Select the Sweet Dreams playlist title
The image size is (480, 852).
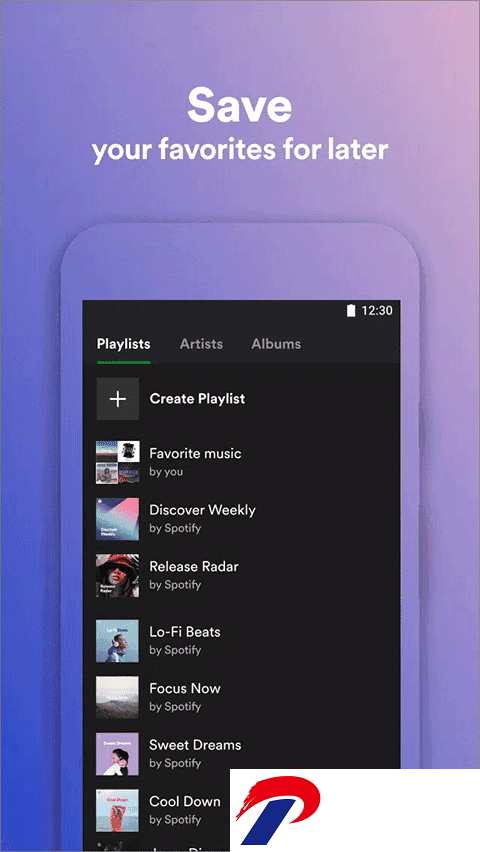(195, 745)
